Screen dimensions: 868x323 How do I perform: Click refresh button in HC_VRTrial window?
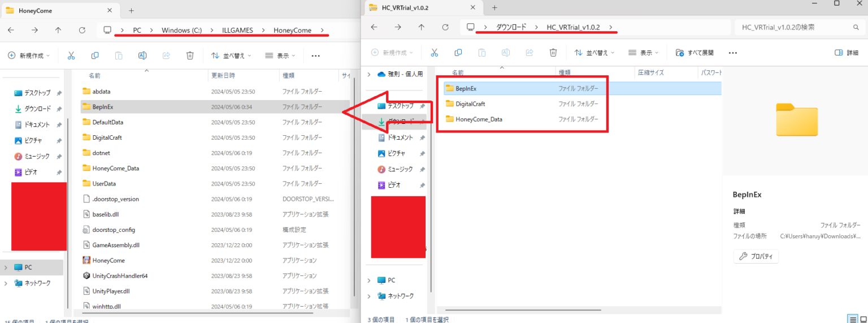pyautogui.click(x=445, y=27)
